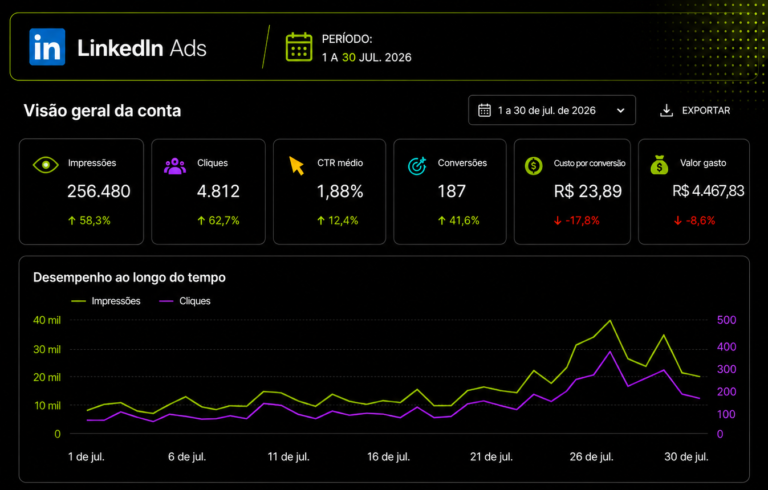Click the dollar coin icon on Custo por conversão
768x490 pixels.
pyautogui.click(x=533, y=166)
